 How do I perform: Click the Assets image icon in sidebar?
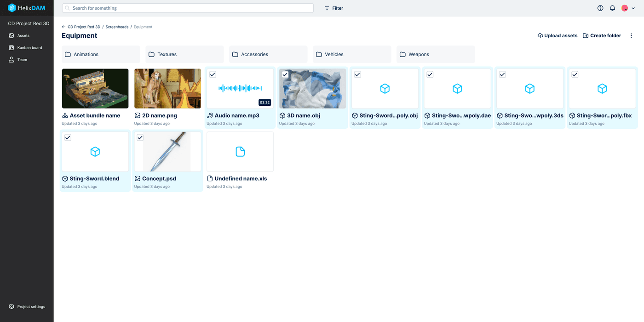(x=11, y=35)
